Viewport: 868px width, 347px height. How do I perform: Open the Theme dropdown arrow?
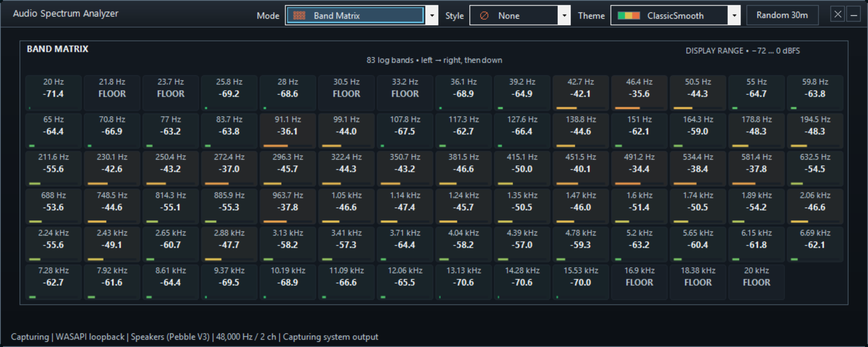click(x=734, y=15)
